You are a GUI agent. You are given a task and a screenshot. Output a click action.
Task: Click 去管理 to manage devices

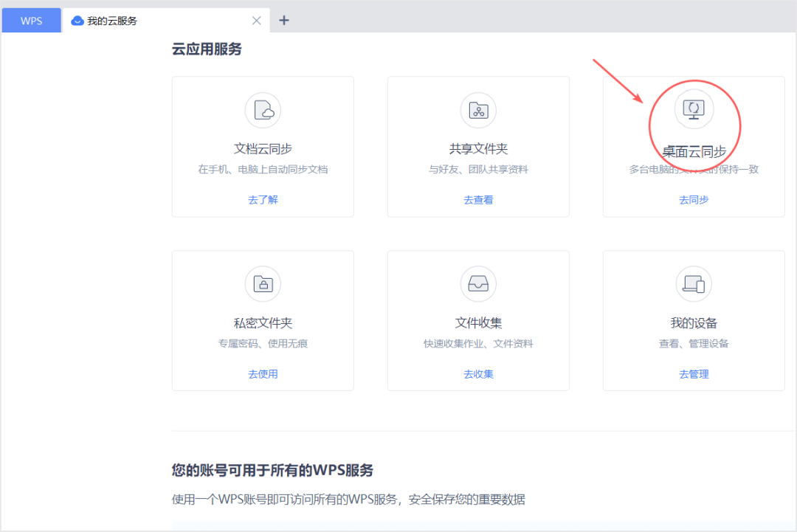694,373
